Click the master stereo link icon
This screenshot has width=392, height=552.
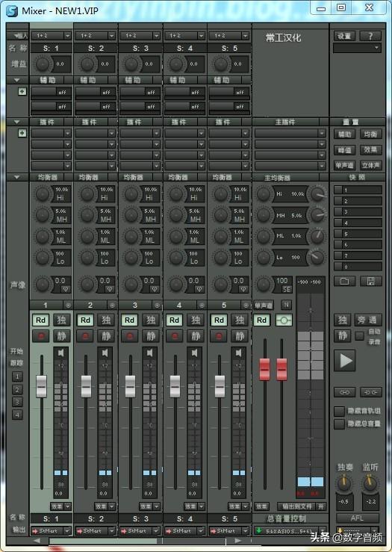tap(284, 320)
